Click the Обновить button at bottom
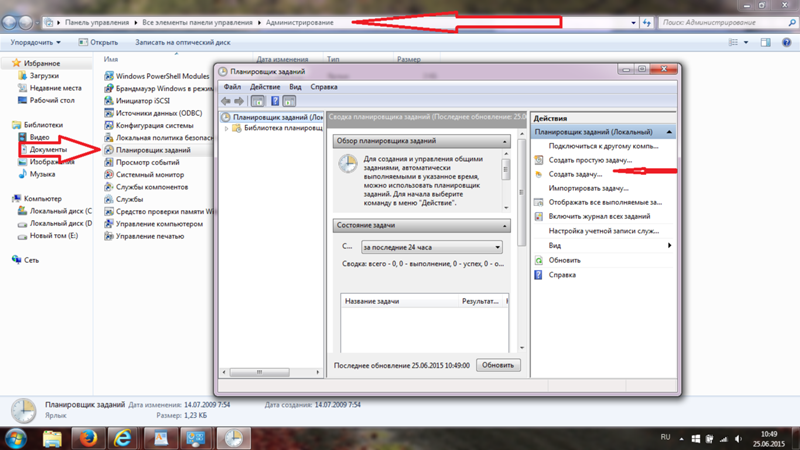The image size is (800, 450). click(498, 365)
